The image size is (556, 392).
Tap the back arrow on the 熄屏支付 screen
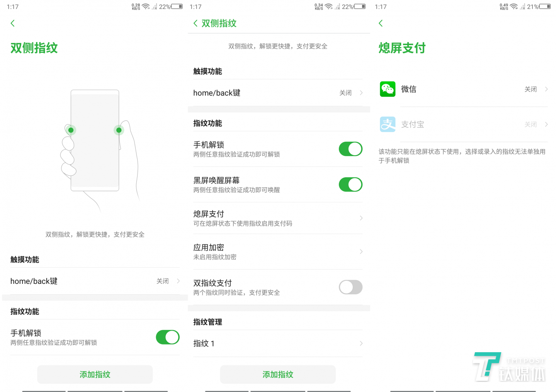click(x=381, y=23)
